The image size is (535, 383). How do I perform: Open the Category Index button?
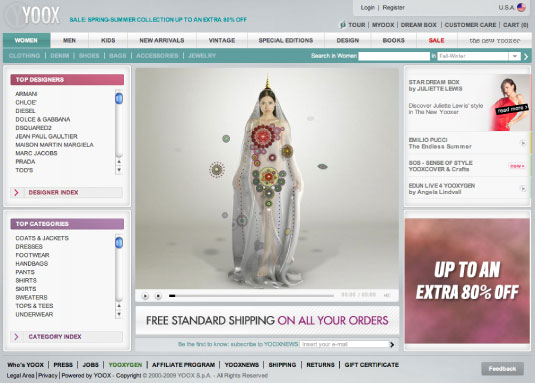click(67, 337)
